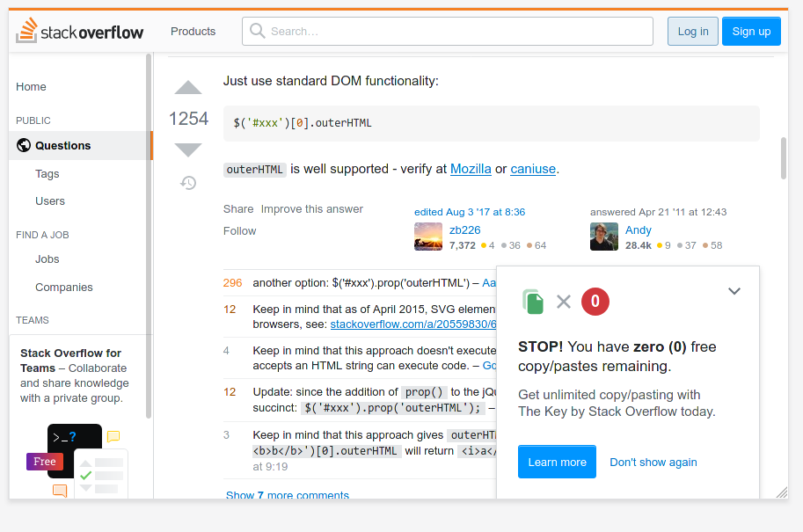Show 7 more comments
The image size is (803, 532).
coord(288,494)
